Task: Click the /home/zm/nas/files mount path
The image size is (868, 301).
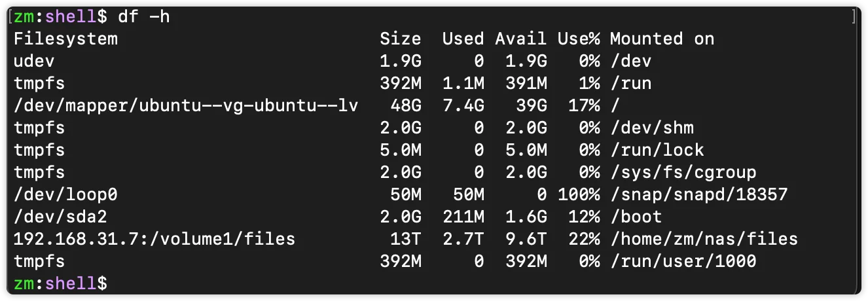Action: 704,239
